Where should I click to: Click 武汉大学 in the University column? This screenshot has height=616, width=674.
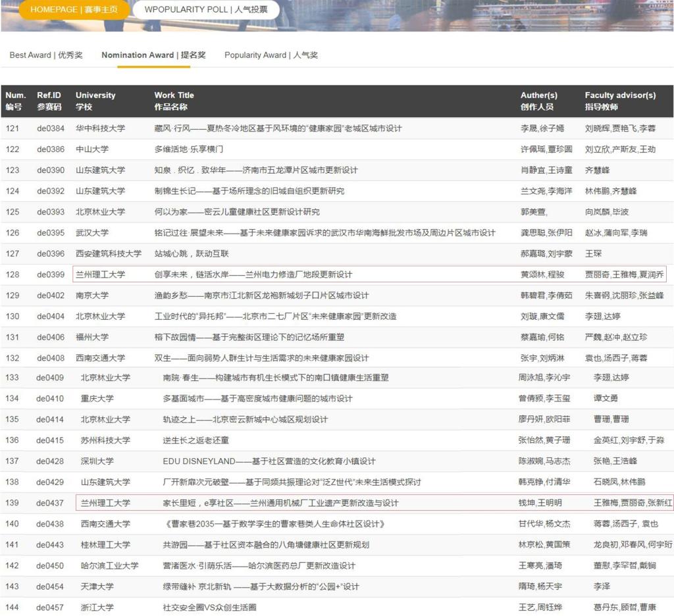[92, 233]
